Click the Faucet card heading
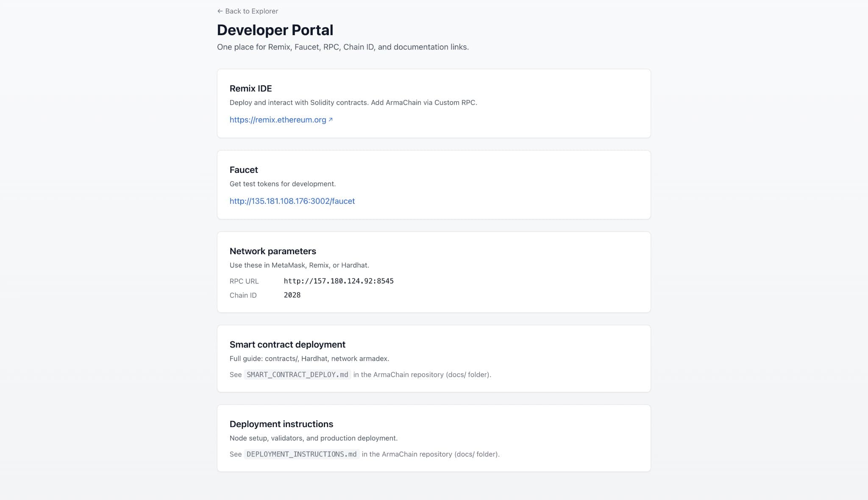 click(243, 169)
